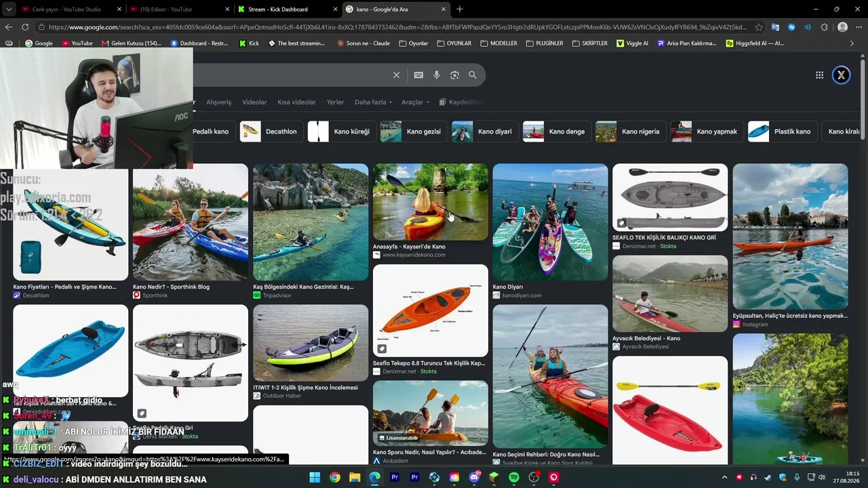
Task: Filter images by Kano gezisi chip
Action: (x=412, y=131)
